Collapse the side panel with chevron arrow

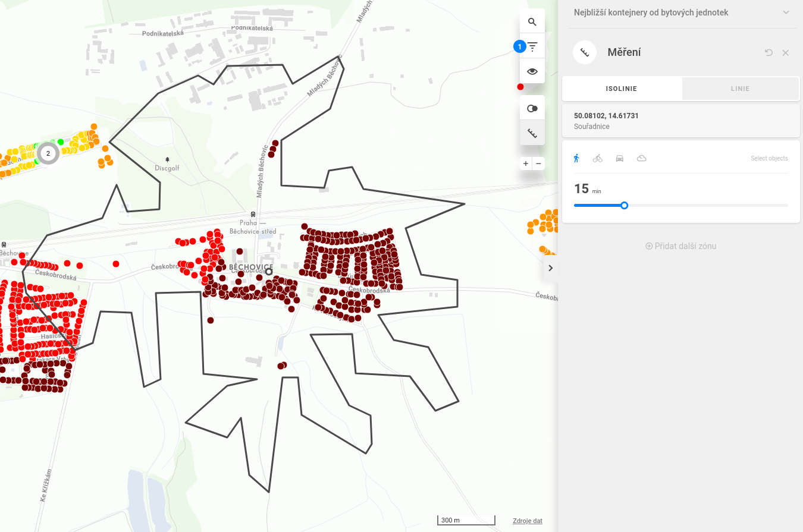[551, 268]
